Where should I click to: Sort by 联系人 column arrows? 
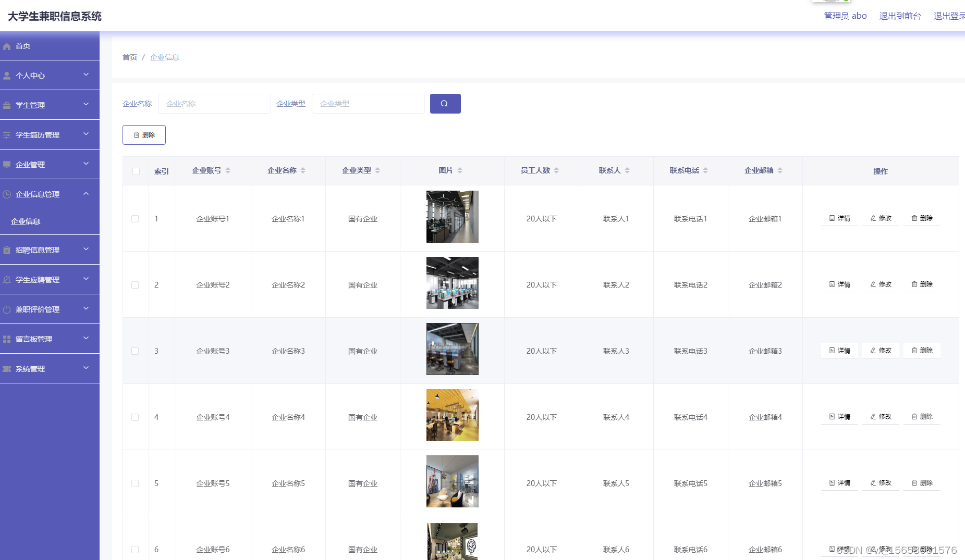coord(627,170)
